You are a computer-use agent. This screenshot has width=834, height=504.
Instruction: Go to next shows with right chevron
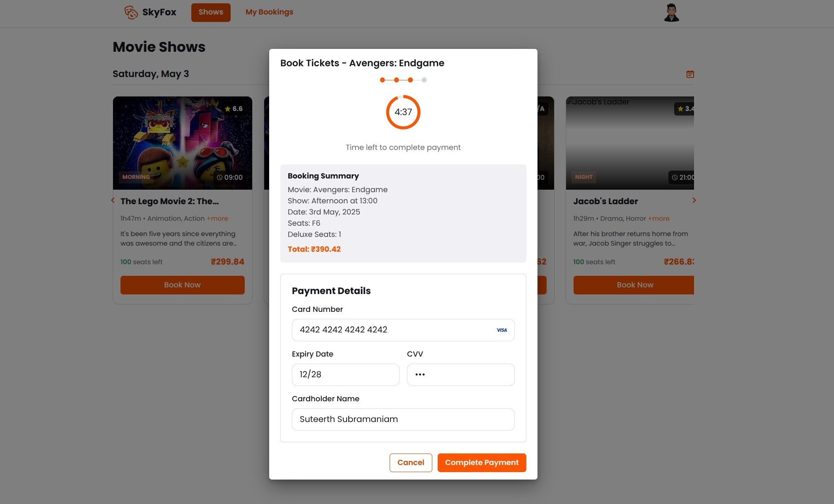(x=694, y=200)
